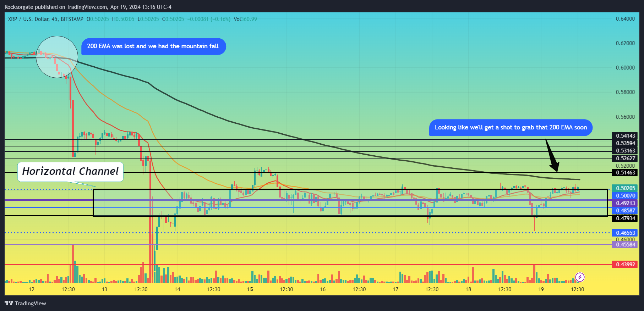644x311 pixels.
Task: Click the purple lightning bolt icon
Action: (579, 277)
